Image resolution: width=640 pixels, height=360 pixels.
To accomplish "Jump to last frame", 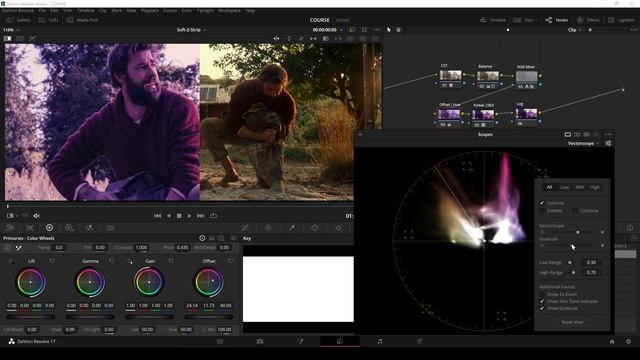I will 200,216.
